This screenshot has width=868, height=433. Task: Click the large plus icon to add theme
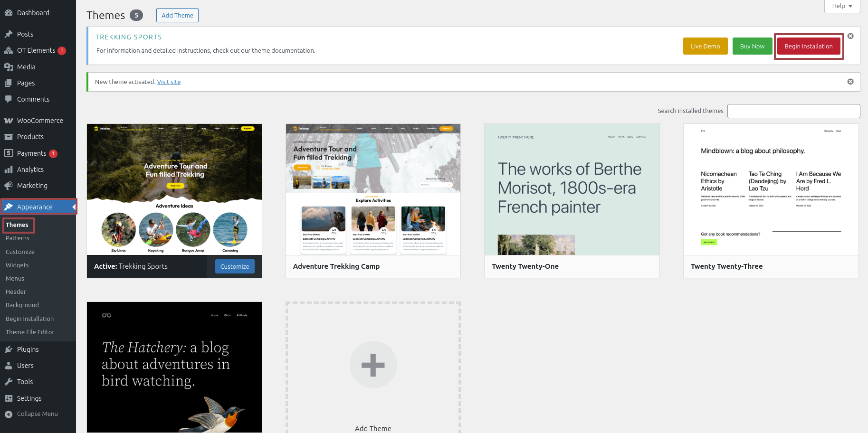coord(373,365)
